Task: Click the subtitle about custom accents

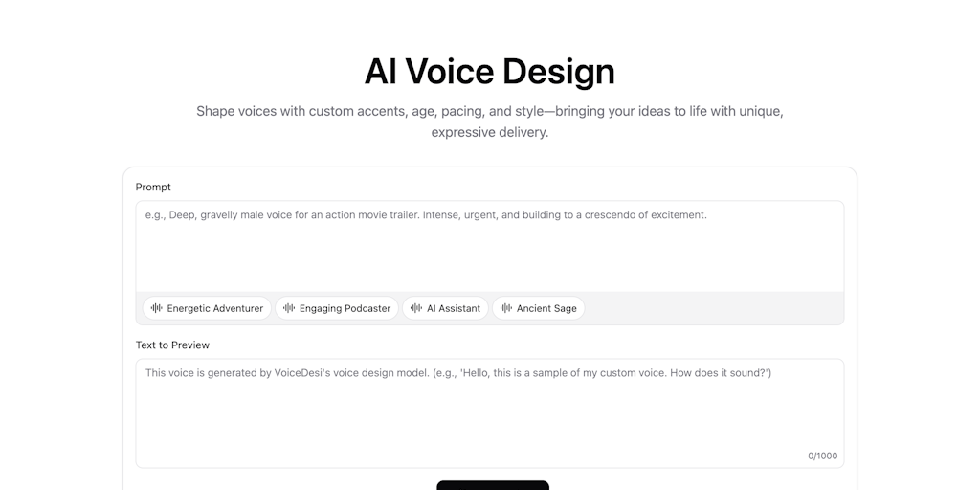Action: click(490, 122)
